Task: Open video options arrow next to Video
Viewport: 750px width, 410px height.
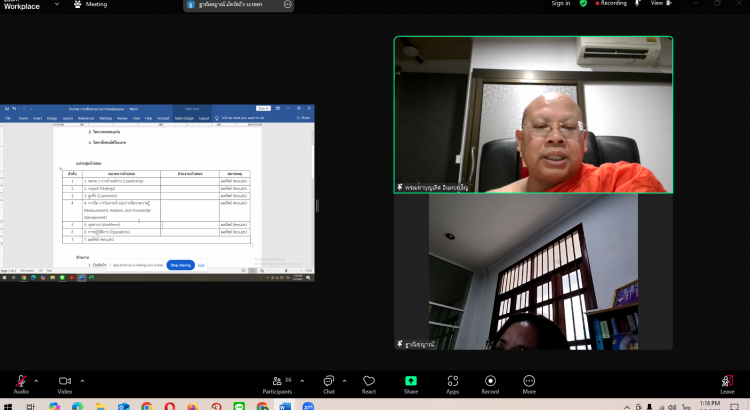Action: pos(82,381)
